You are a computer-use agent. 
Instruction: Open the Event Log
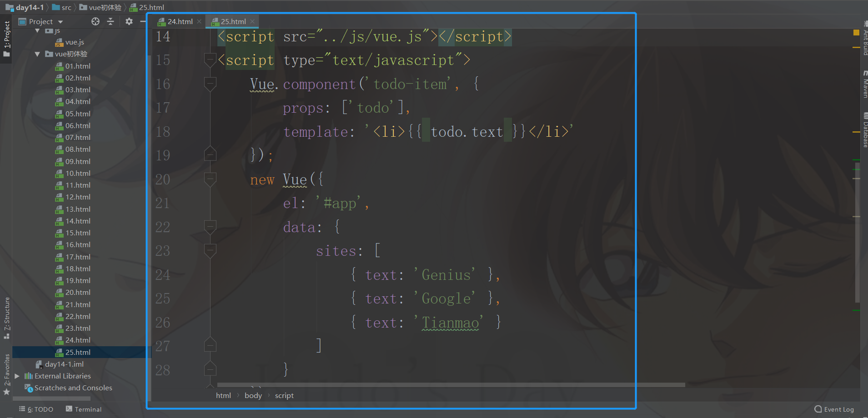click(834, 409)
